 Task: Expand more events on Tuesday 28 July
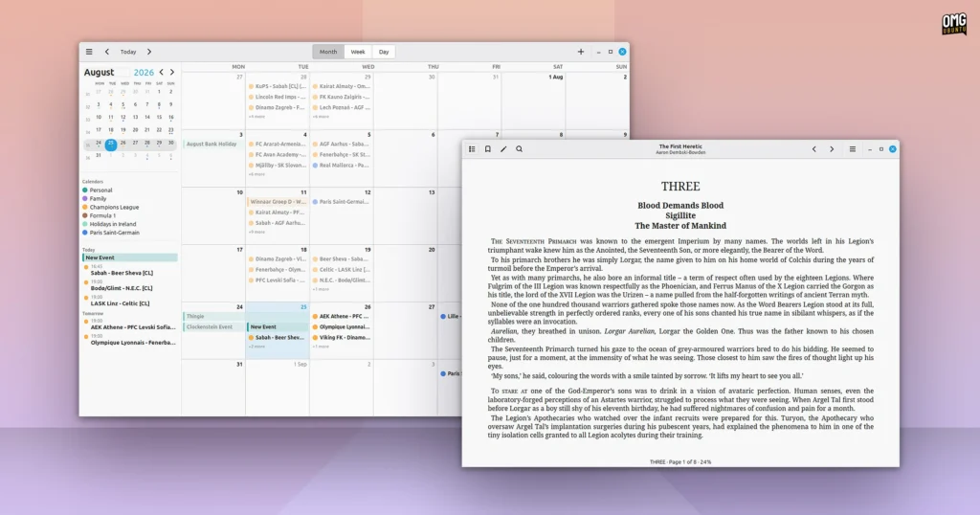(x=256, y=117)
